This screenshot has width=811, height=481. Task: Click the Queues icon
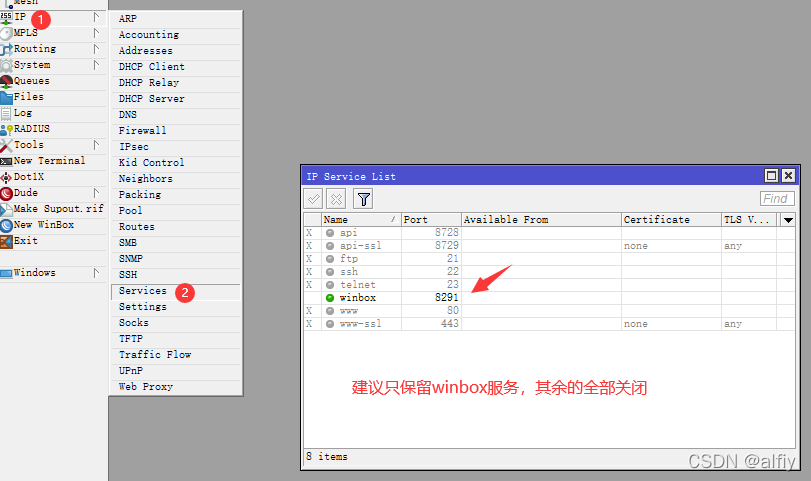click(6, 81)
